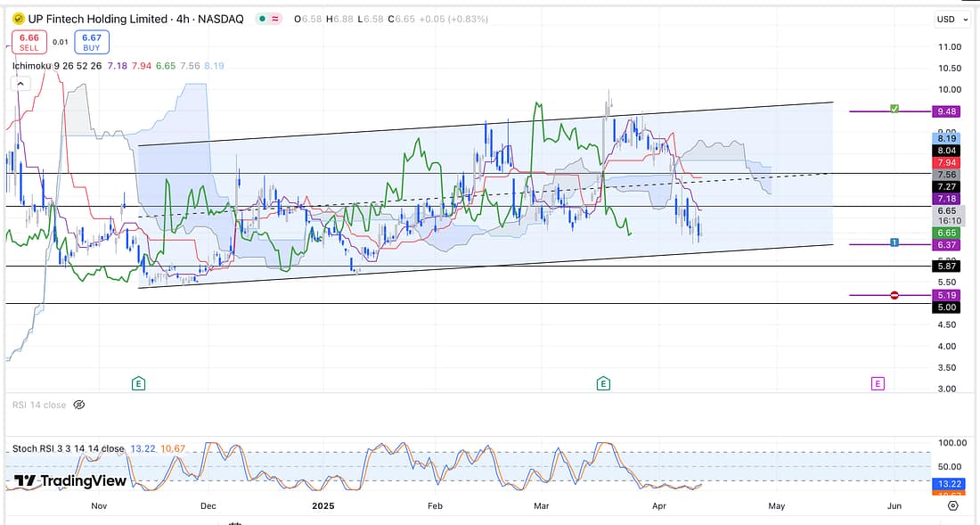Click the current price 6.65 countdown label

(947, 214)
